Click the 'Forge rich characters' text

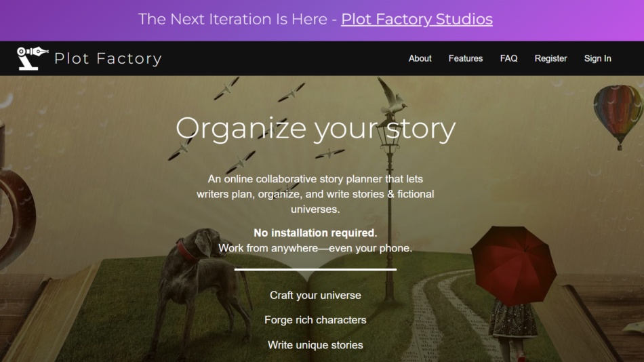click(315, 320)
